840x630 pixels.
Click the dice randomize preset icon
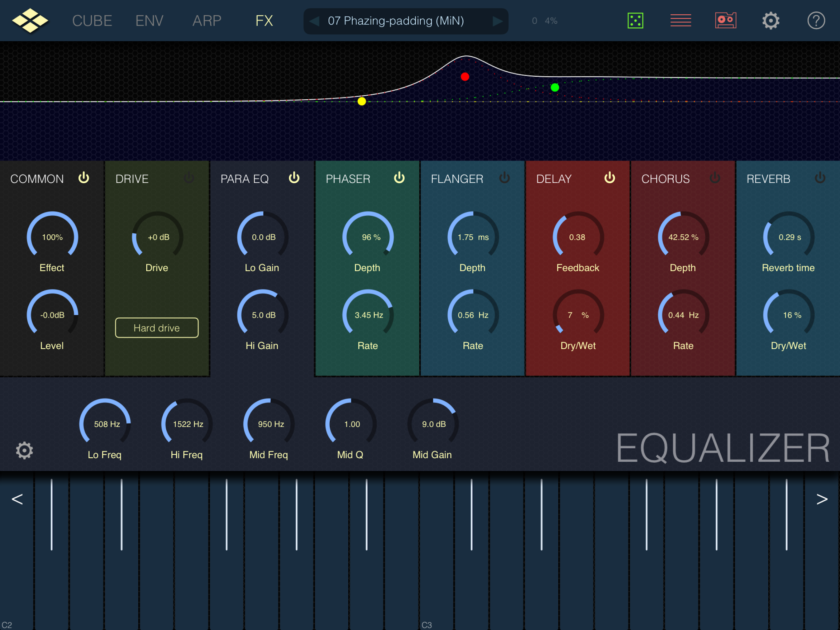(x=635, y=21)
